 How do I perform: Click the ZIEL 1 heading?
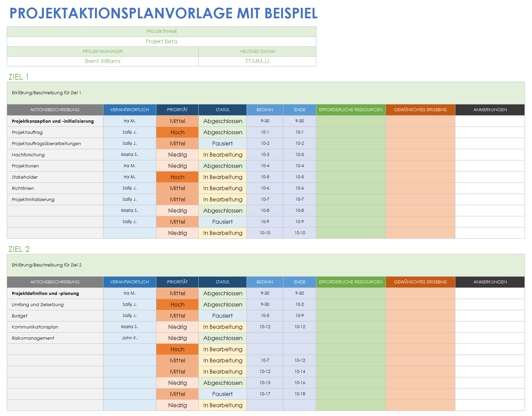click(x=19, y=77)
